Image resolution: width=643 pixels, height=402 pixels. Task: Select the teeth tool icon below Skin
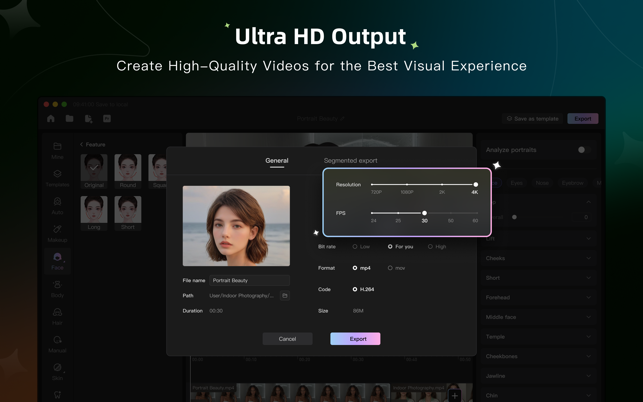click(57, 395)
